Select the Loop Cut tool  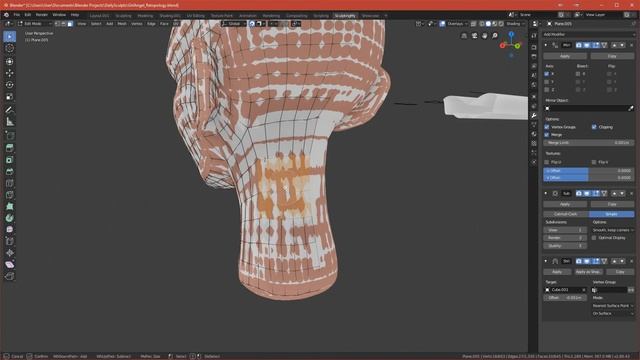tap(10, 183)
